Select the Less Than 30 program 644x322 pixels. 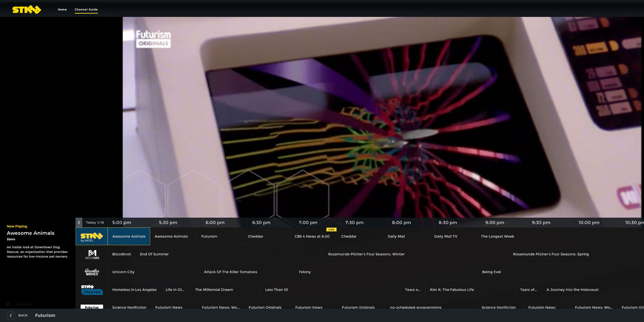pos(331,290)
